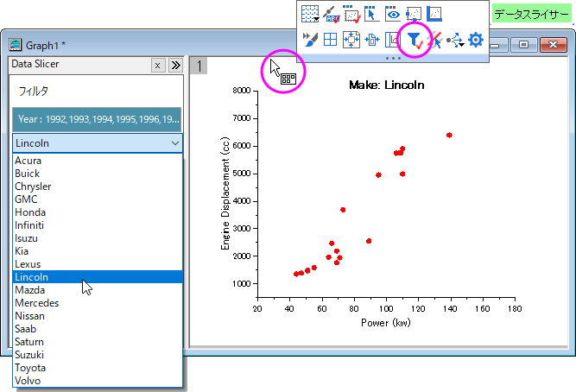Screen dimensions: 576x392
Task: Select Saturn in the dropdown list
Action: click(98, 342)
